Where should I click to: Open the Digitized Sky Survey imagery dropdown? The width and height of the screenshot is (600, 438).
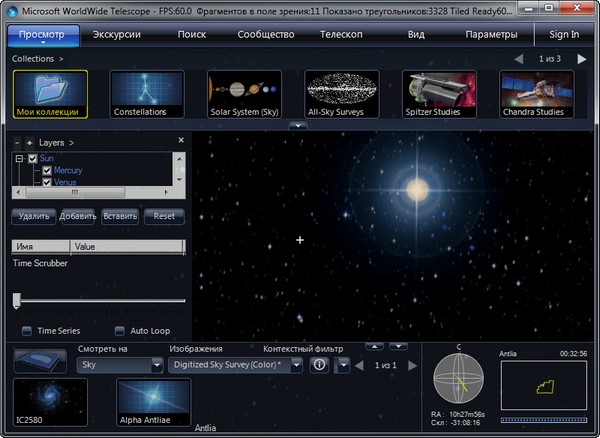tap(235, 366)
